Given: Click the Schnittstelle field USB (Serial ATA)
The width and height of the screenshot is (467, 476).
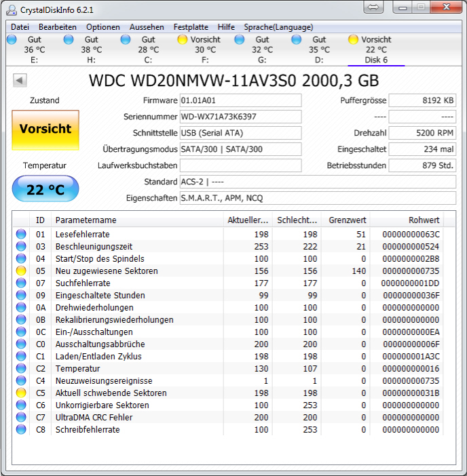Looking at the screenshot, I should coord(241,133).
